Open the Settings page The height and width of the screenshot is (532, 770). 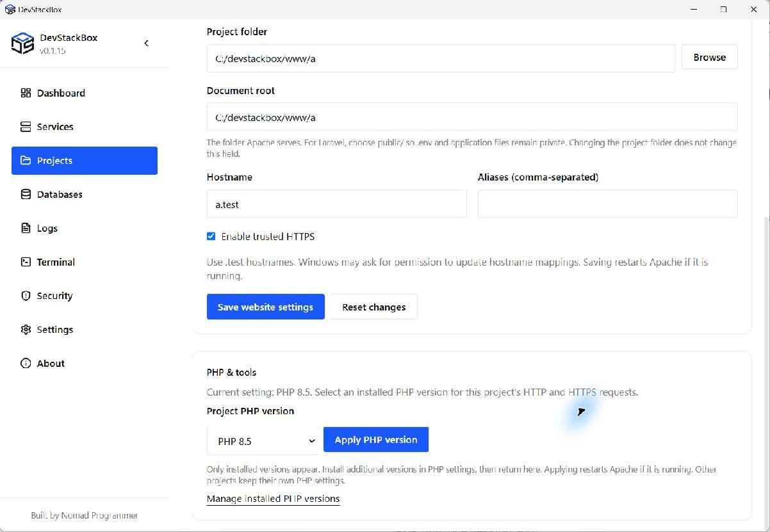coord(85,330)
